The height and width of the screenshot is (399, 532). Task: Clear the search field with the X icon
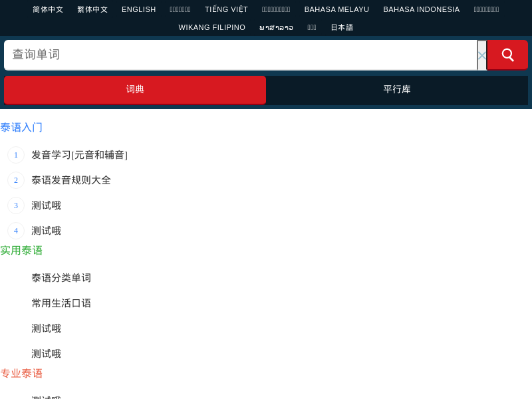point(481,55)
